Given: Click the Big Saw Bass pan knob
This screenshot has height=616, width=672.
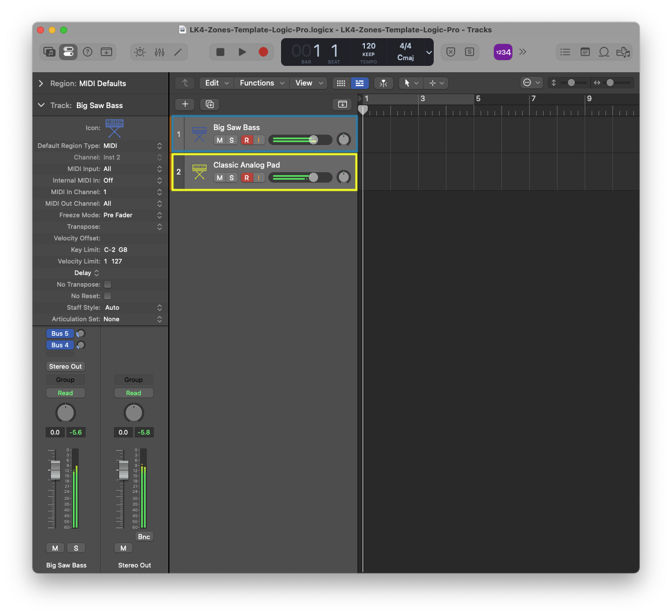Looking at the screenshot, I should click(x=344, y=140).
